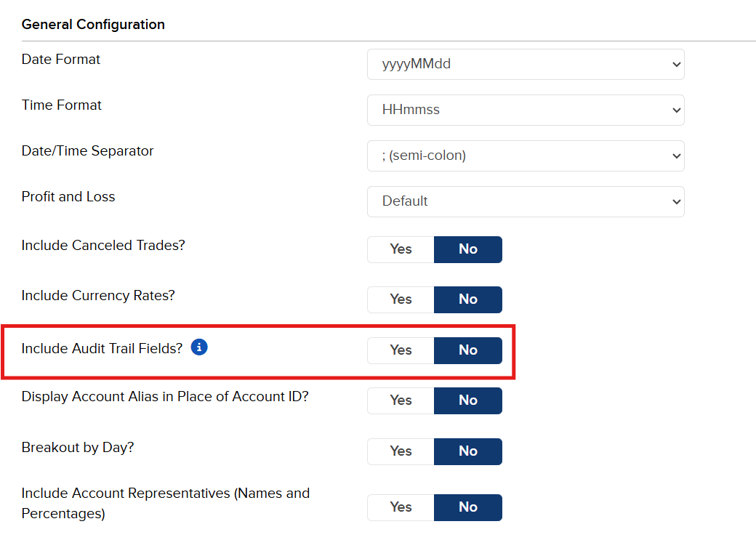Click the Yes button for Include Currency Rates

[400, 299]
